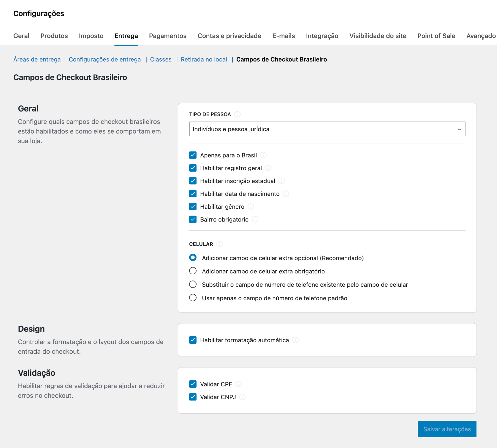Disable the Validar CPF checkbox
This screenshot has width=497, height=448.
pyautogui.click(x=193, y=384)
